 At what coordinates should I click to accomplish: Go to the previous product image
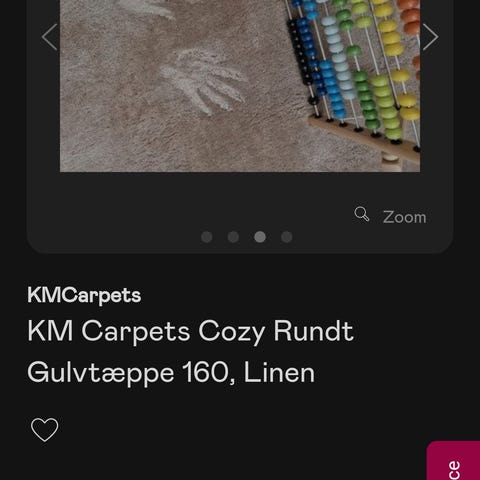pos(49,37)
